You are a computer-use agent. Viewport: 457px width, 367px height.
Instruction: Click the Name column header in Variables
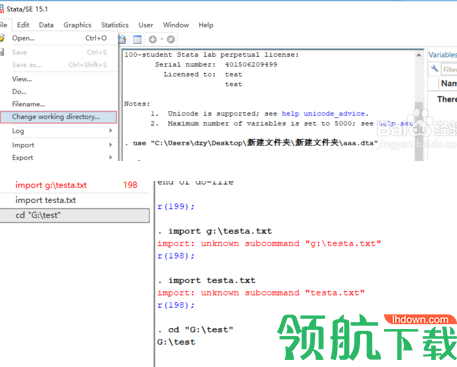[x=449, y=83]
